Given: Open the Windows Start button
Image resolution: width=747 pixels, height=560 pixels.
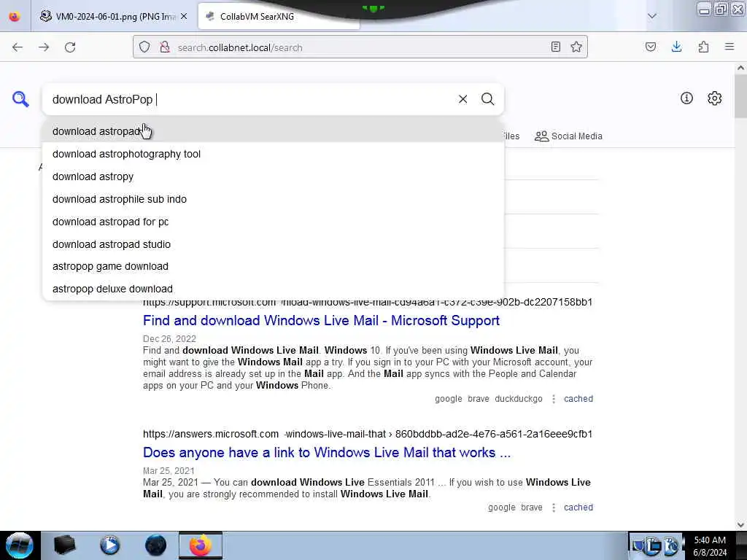Looking at the screenshot, I should [x=20, y=545].
